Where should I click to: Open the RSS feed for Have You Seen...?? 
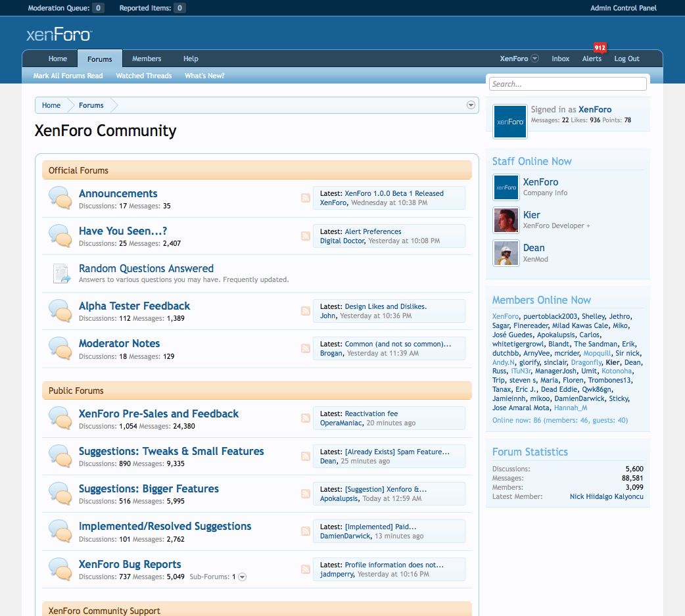[305, 236]
